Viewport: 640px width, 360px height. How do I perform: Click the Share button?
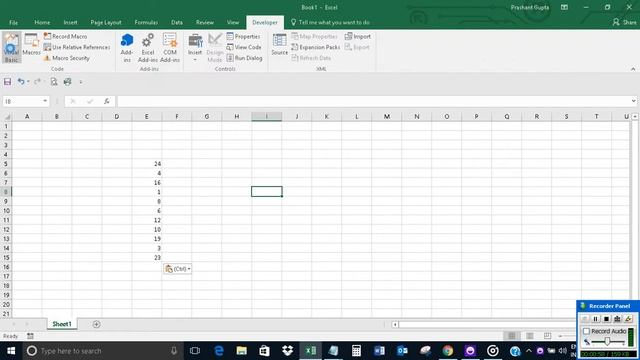[x=624, y=22]
